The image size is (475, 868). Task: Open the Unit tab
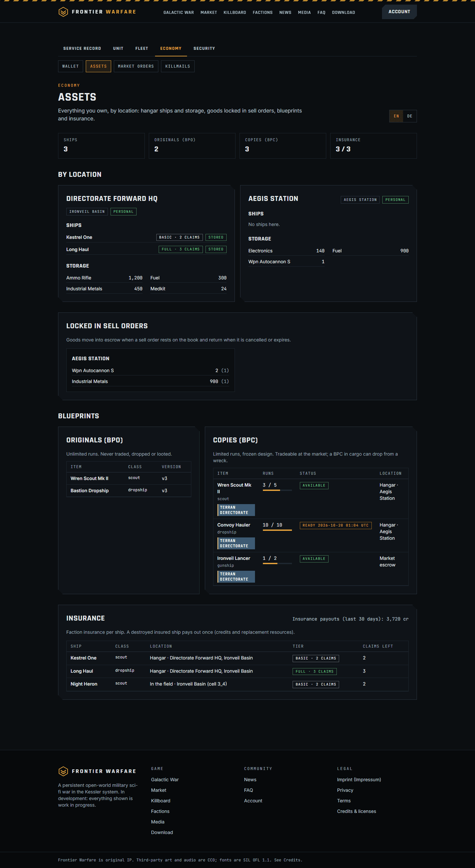click(x=118, y=48)
